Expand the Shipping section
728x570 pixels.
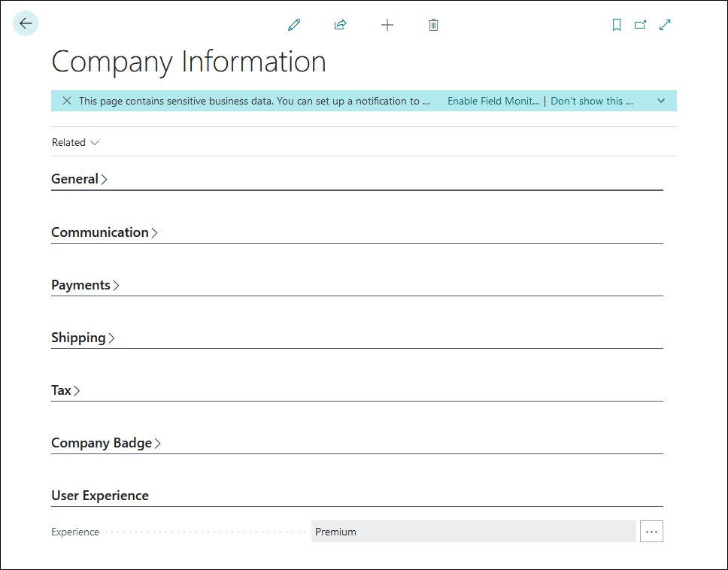(x=83, y=338)
